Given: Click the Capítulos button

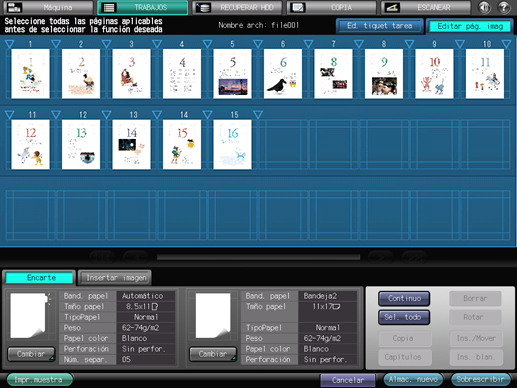Looking at the screenshot, I should [404, 357].
